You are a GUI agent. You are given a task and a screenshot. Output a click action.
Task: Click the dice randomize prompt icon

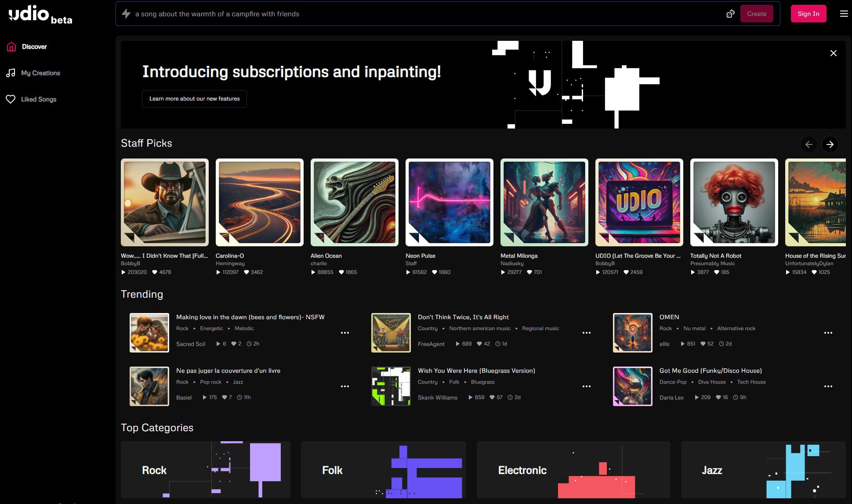click(730, 14)
